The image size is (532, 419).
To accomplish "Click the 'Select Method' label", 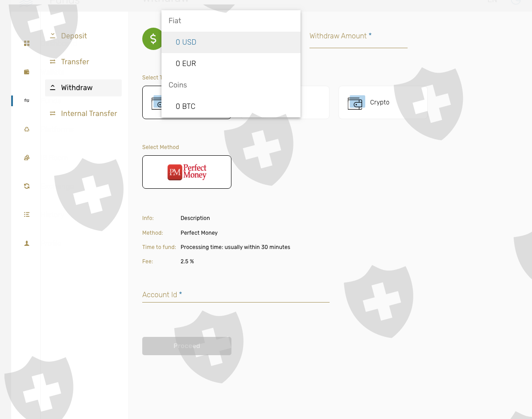I will point(161,147).
